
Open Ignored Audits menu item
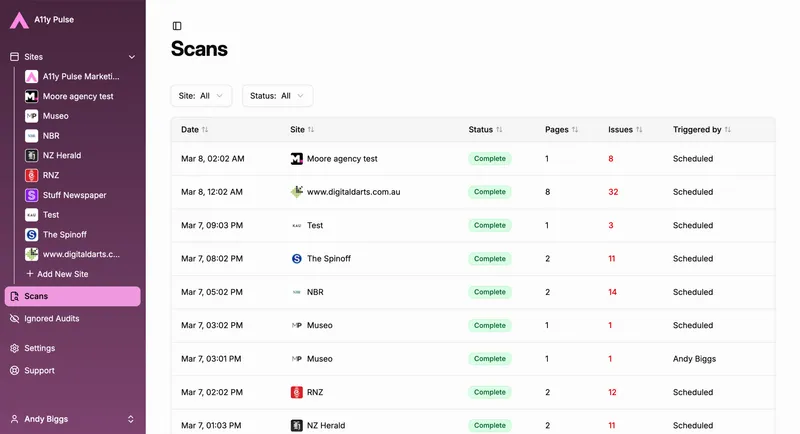tap(72, 319)
